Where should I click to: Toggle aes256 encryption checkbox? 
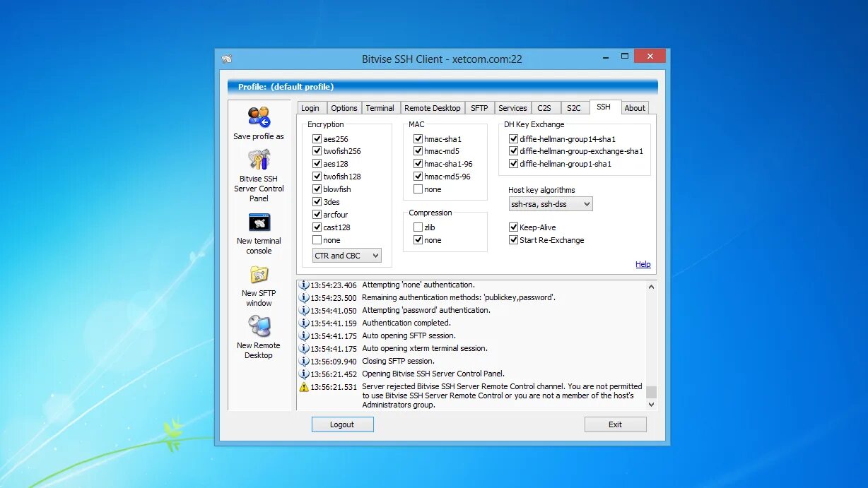pyautogui.click(x=317, y=139)
